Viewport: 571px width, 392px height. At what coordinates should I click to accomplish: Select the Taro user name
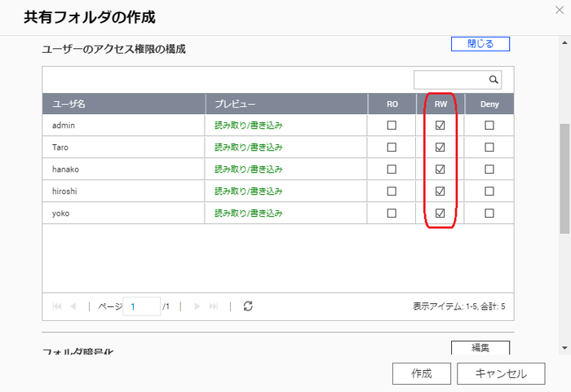click(60, 147)
